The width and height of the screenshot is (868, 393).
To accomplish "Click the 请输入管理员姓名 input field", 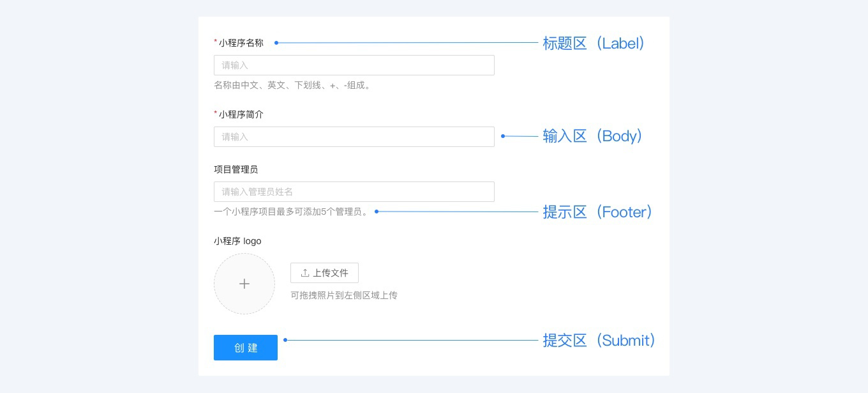I will [354, 192].
